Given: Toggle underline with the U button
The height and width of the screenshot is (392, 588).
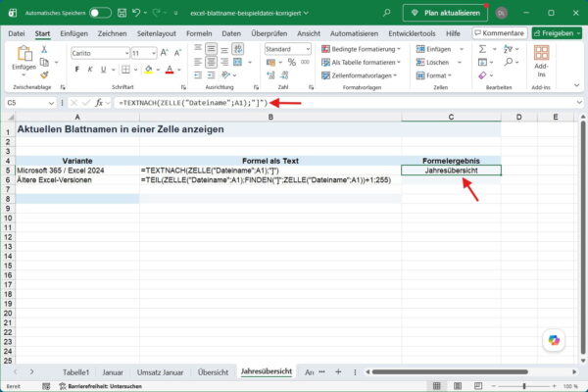Looking at the screenshot, I should click(x=103, y=70).
